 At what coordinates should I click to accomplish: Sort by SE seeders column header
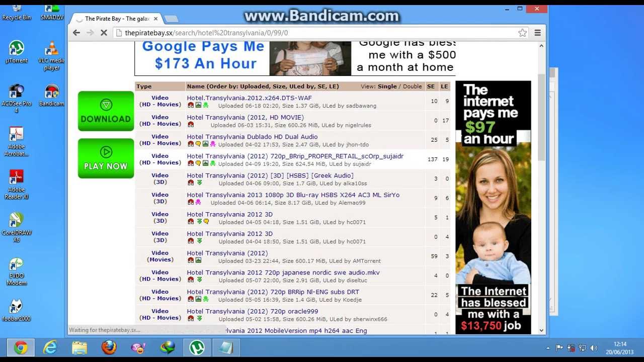[x=431, y=86]
